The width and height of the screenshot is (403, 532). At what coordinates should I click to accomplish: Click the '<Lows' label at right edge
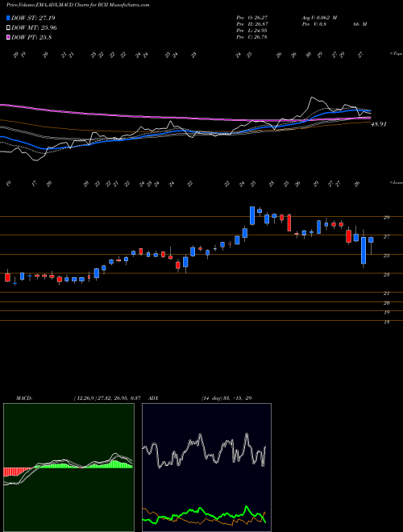click(396, 182)
